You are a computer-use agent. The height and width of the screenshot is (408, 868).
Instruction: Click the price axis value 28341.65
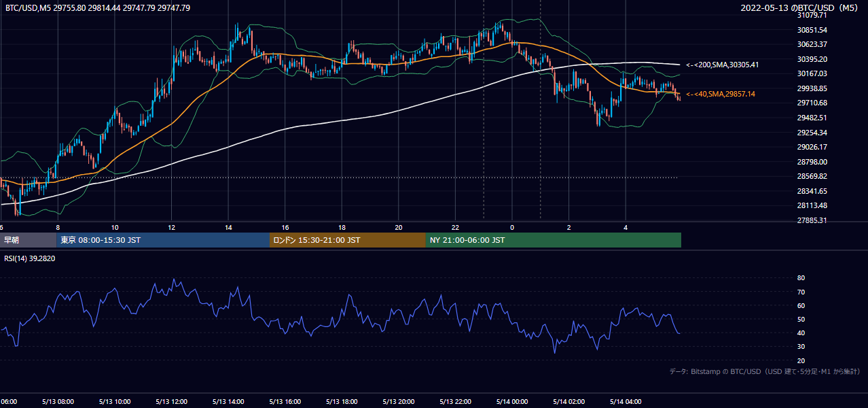pos(812,191)
